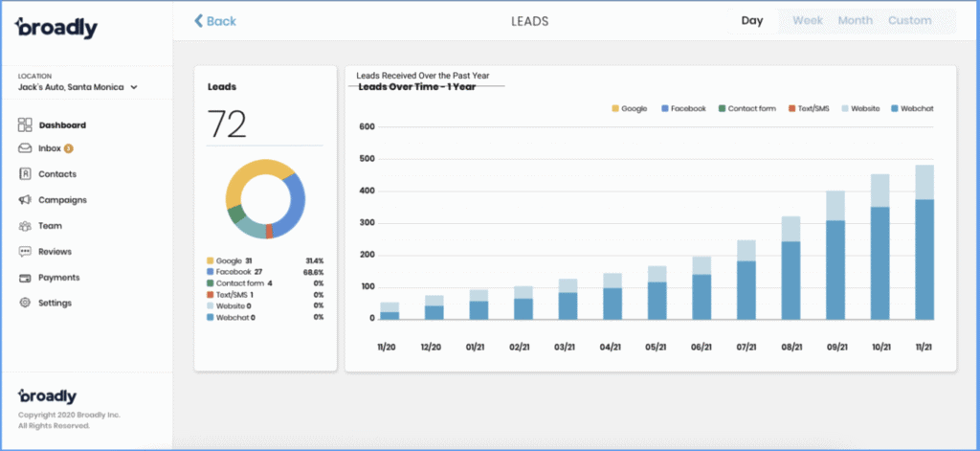Viewport: 980px width, 451px height.
Task: Toggle the Google series in chart legend
Action: click(x=629, y=109)
